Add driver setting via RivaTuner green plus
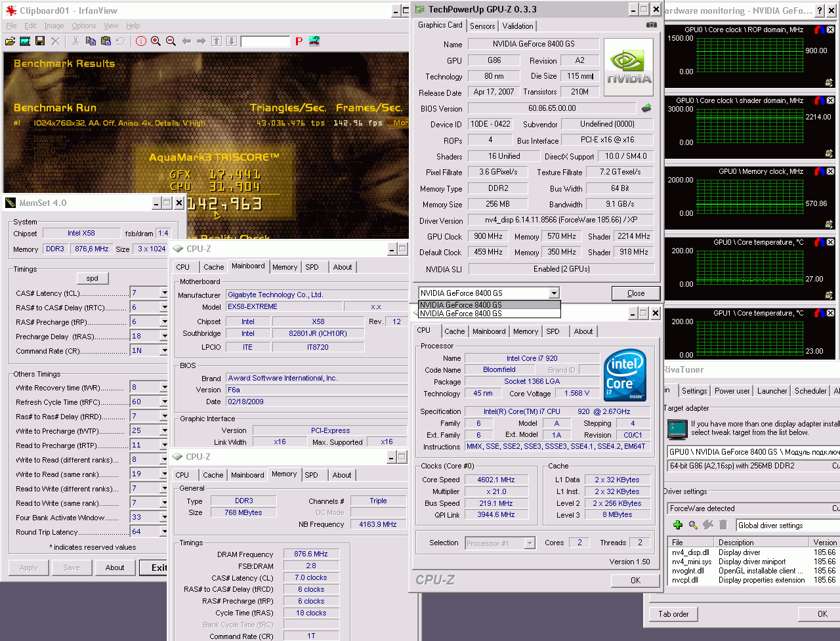 [x=678, y=525]
